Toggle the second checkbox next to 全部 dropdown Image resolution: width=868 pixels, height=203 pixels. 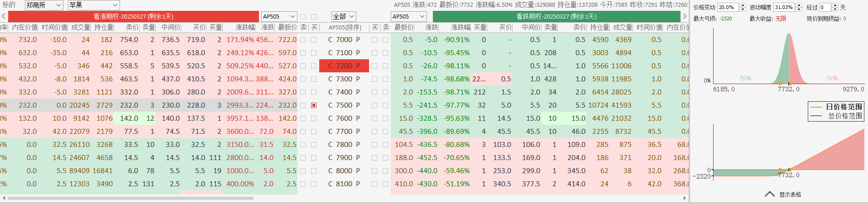click(x=314, y=17)
